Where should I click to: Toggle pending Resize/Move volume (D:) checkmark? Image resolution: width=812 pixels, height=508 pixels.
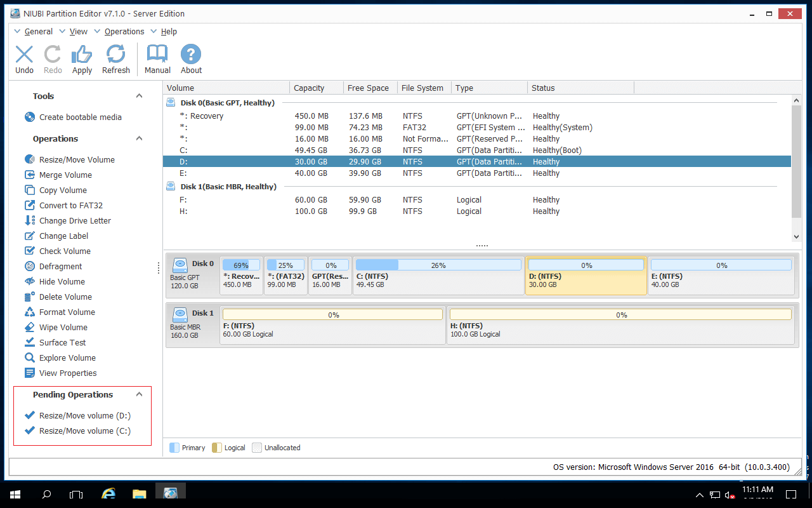pyautogui.click(x=29, y=415)
